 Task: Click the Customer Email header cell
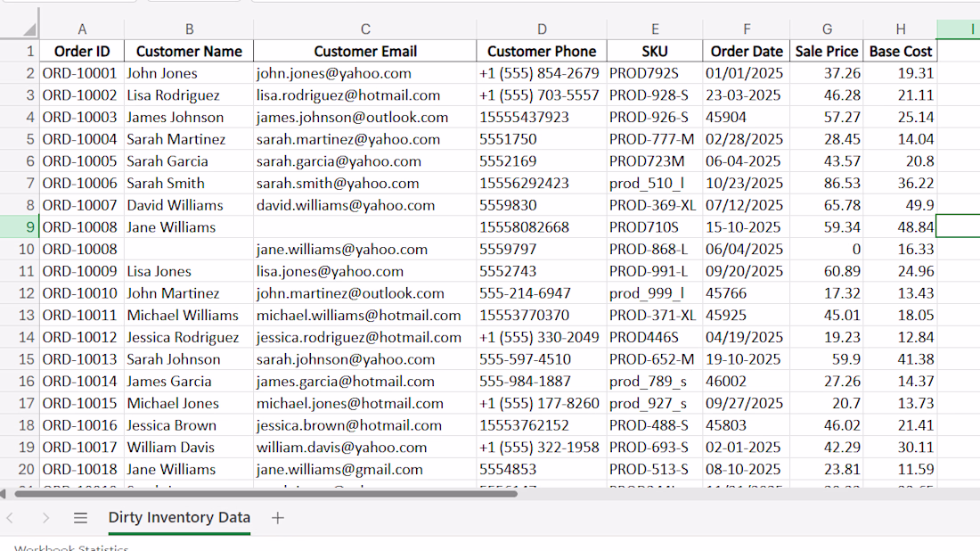click(365, 52)
